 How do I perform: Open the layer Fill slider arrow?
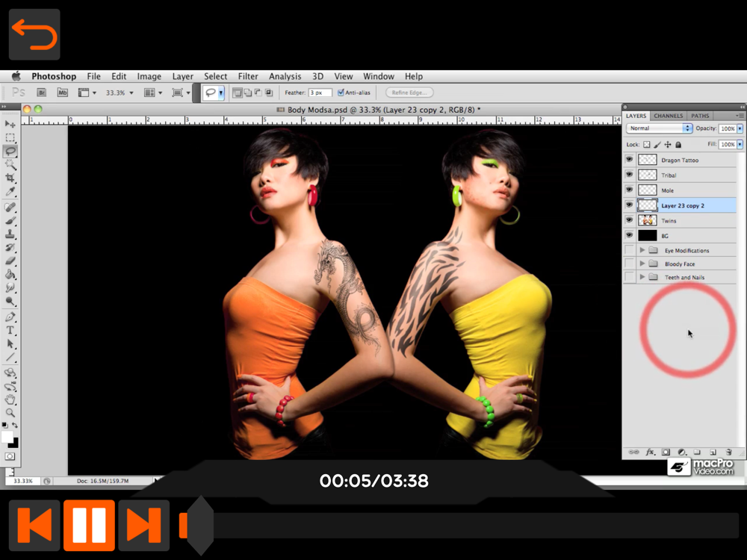pyautogui.click(x=740, y=144)
